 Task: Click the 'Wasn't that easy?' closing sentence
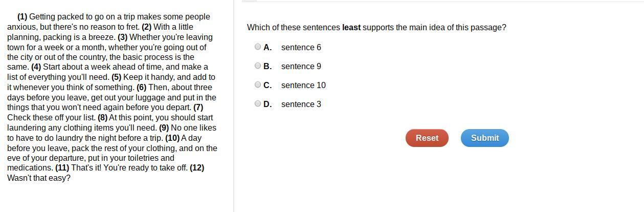(x=39, y=178)
